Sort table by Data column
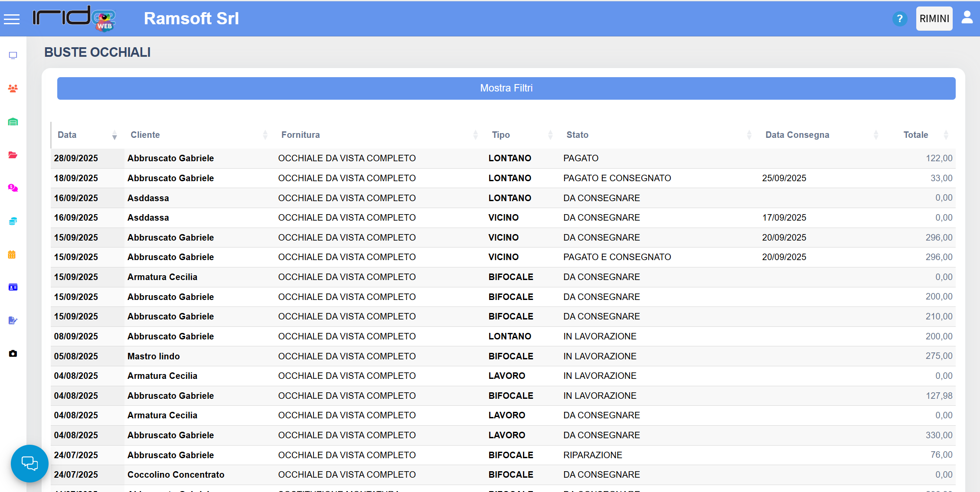The width and height of the screenshot is (980, 492). (x=67, y=135)
